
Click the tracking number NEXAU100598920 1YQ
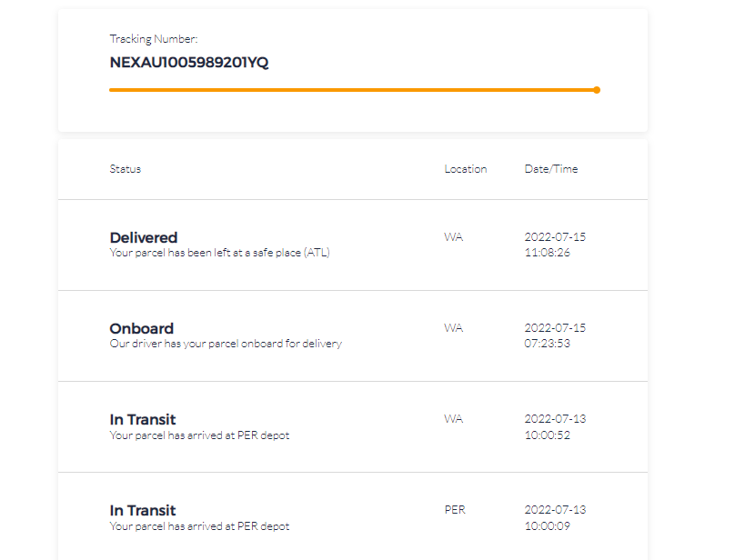189,63
